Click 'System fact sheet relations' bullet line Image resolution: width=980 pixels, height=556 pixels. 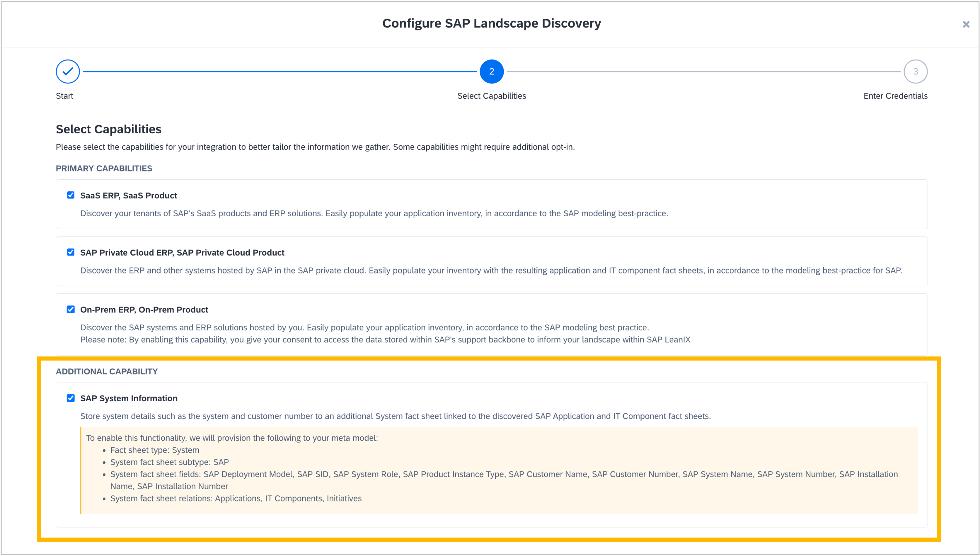click(236, 498)
